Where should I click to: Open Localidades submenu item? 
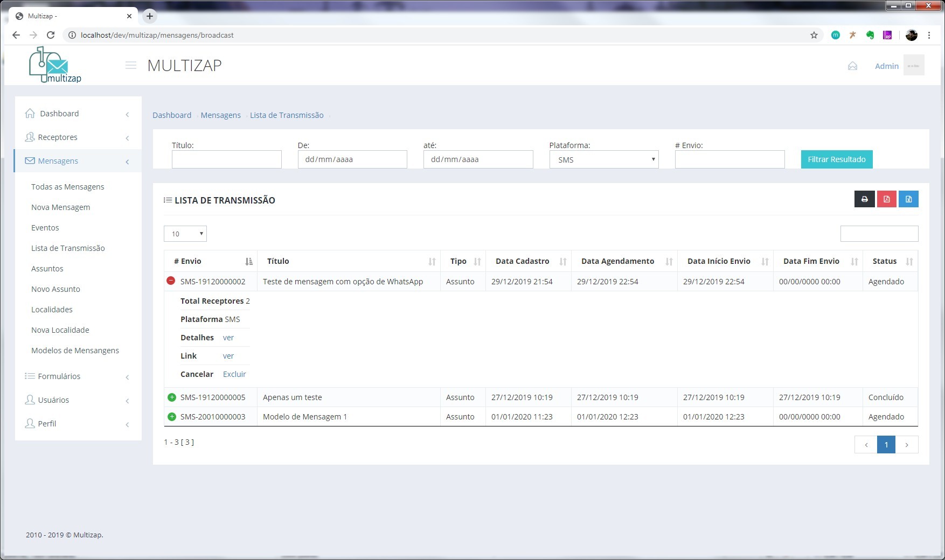(52, 310)
